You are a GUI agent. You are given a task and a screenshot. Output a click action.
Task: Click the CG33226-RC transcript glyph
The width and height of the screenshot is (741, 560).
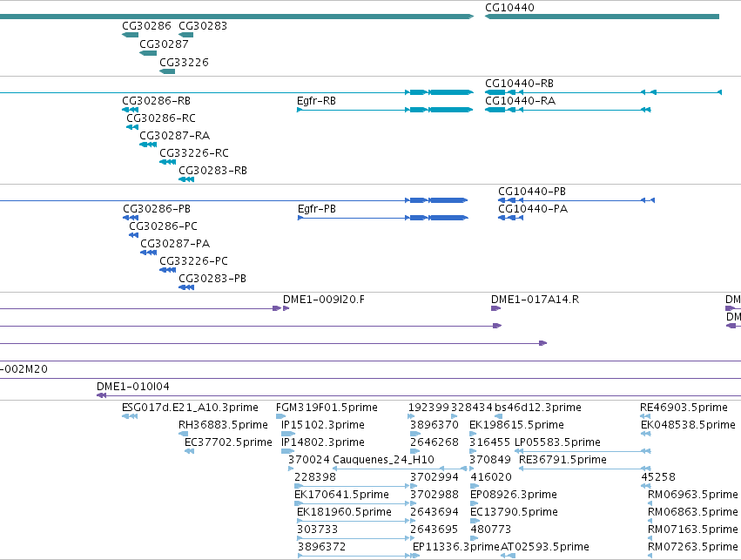(x=168, y=162)
